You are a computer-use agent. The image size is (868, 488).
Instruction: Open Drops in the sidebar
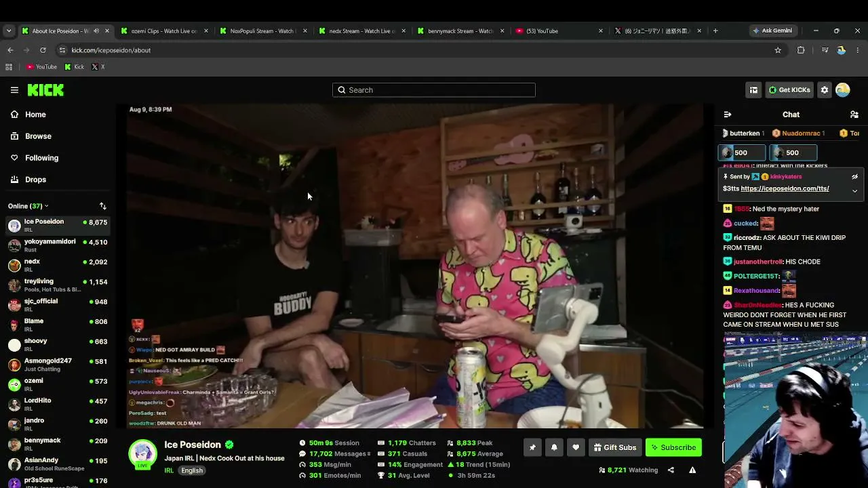pos(35,180)
